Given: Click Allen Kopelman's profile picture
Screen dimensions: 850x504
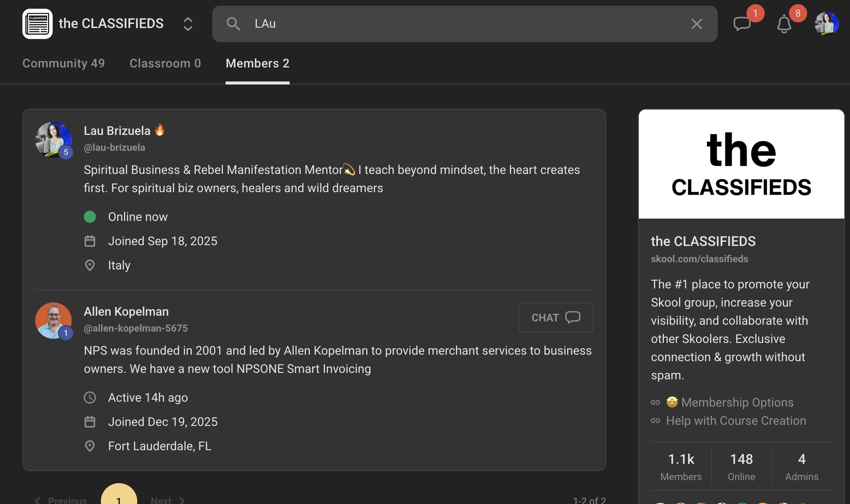Looking at the screenshot, I should click(x=53, y=320).
